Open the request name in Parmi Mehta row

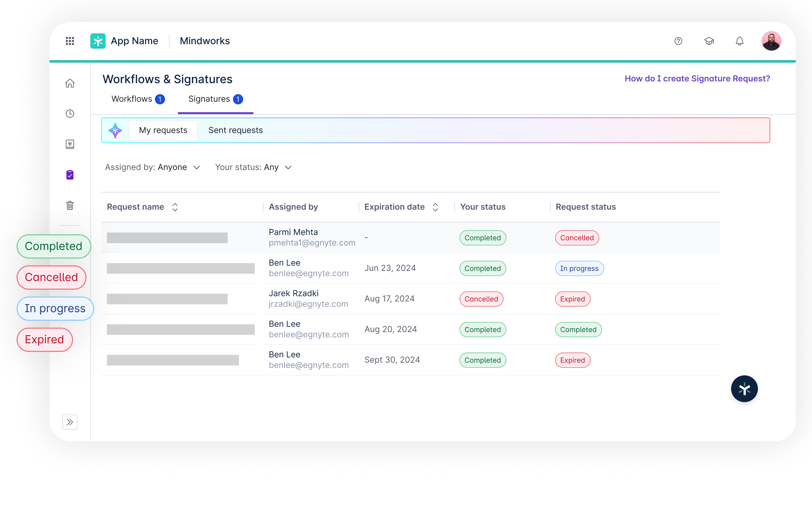167,238
